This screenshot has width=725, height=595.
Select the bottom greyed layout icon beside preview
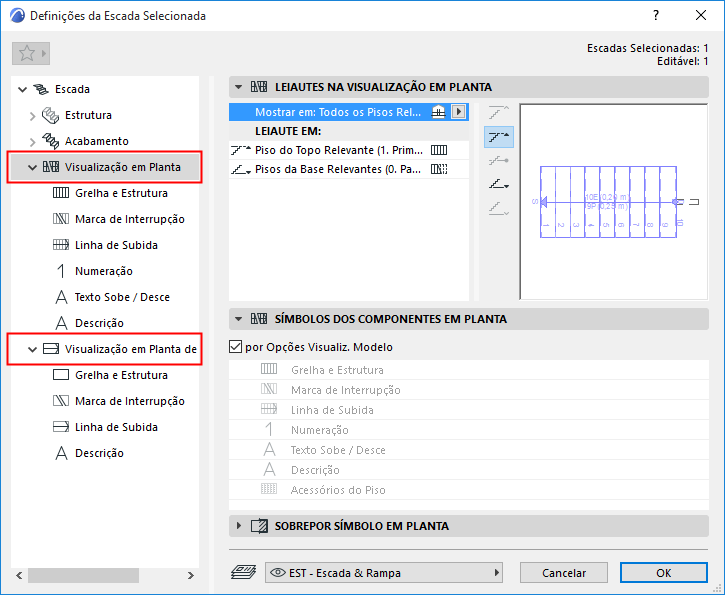tap(498, 209)
